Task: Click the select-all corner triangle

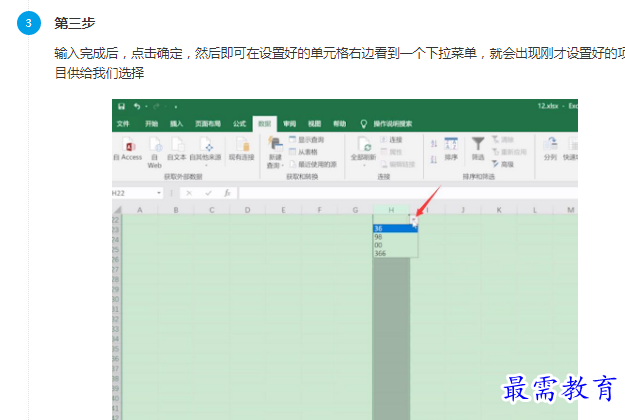Action: point(117,210)
